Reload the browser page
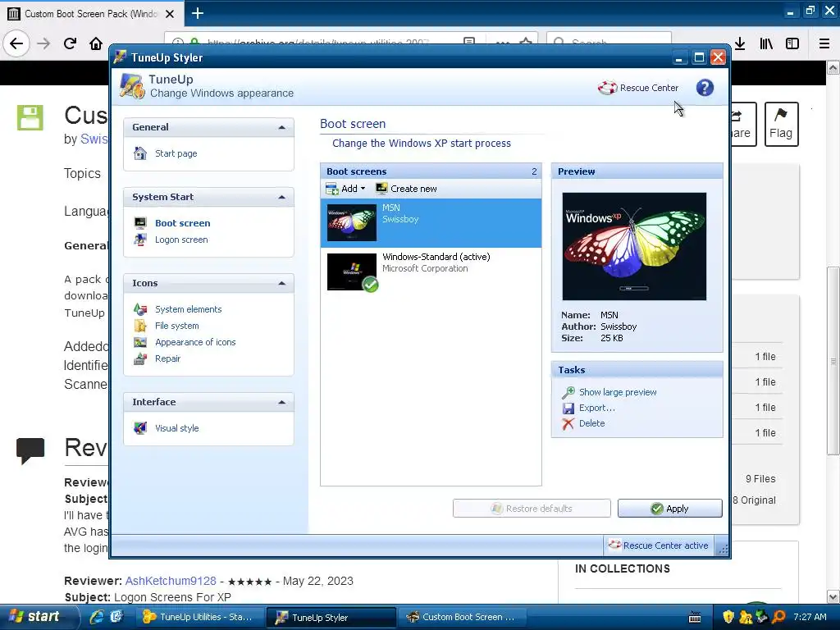 (x=70, y=43)
